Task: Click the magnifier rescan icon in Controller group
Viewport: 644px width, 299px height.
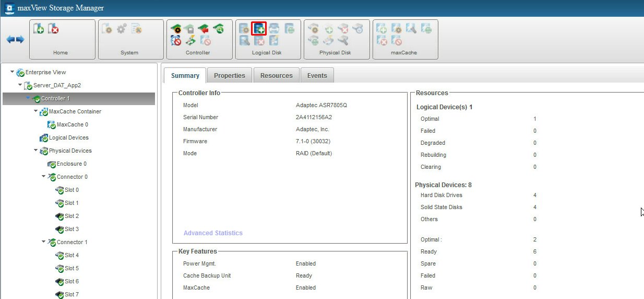Action: [x=219, y=29]
